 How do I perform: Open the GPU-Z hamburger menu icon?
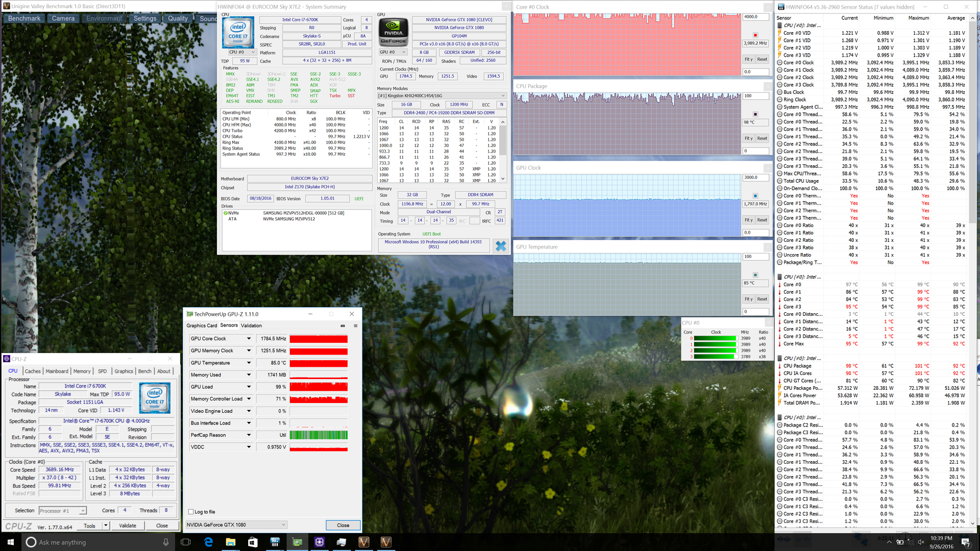tap(355, 325)
